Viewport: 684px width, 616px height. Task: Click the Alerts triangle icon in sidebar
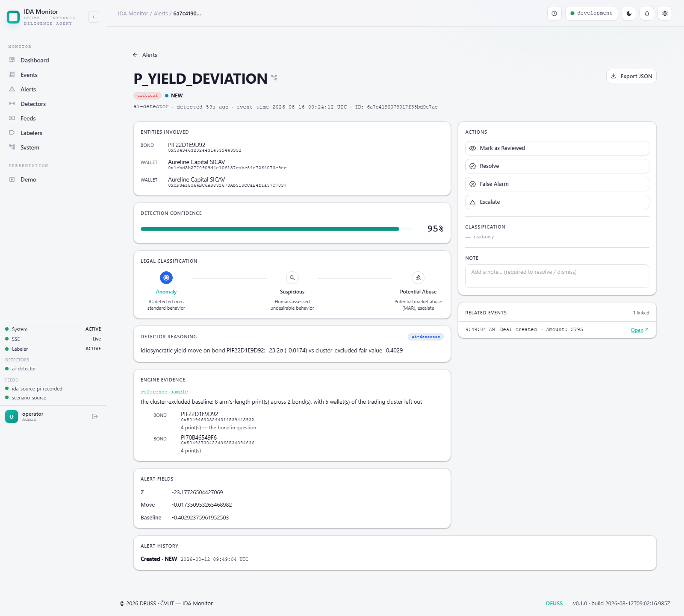[x=12, y=89]
